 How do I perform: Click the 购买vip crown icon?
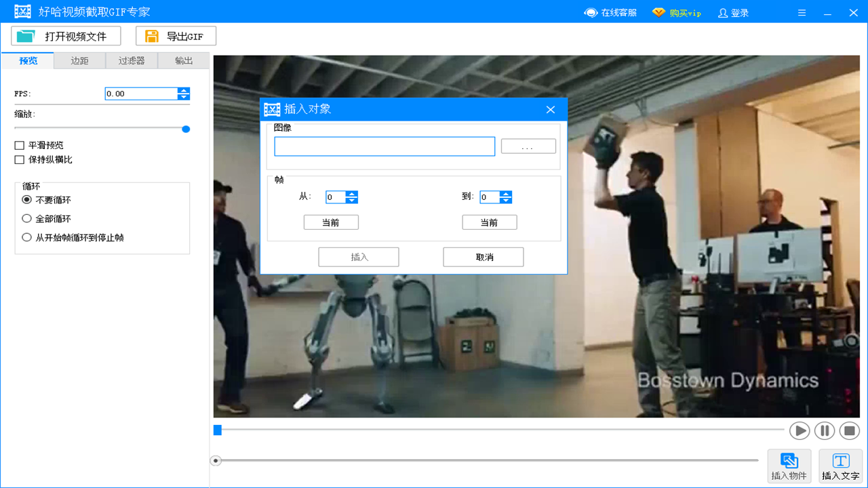point(658,12)
